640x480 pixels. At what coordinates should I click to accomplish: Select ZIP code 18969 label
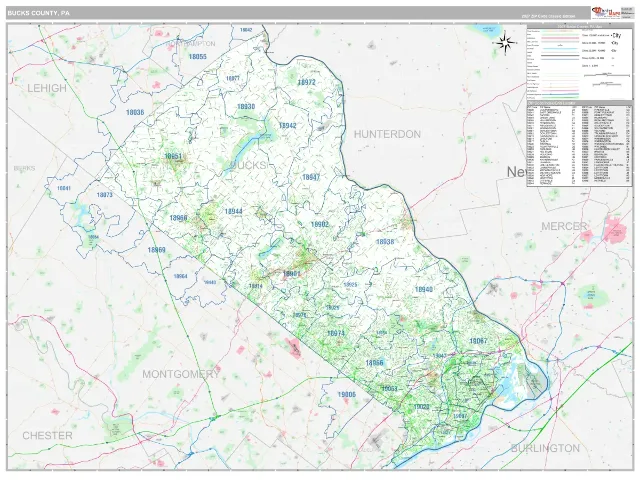157,250
